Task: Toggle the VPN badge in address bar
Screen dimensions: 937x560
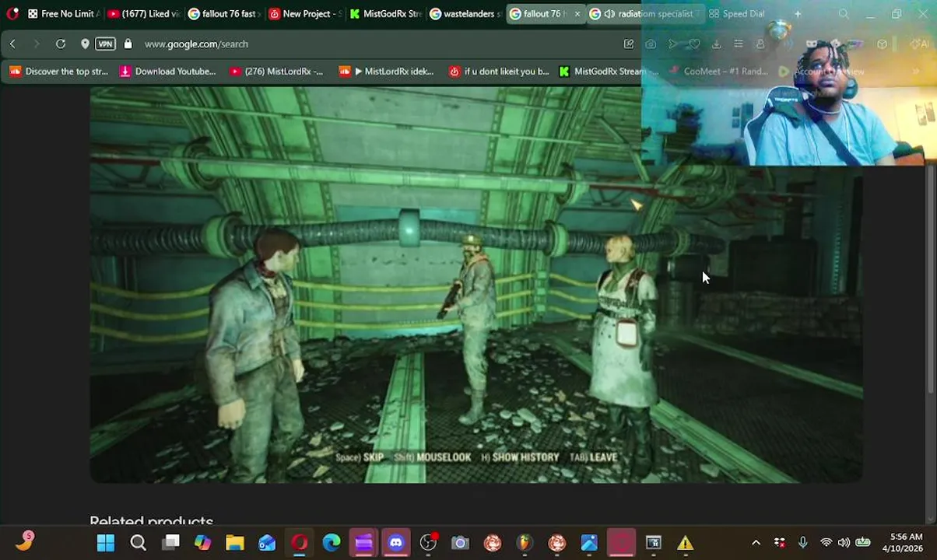Action: (x=105, y=44)
